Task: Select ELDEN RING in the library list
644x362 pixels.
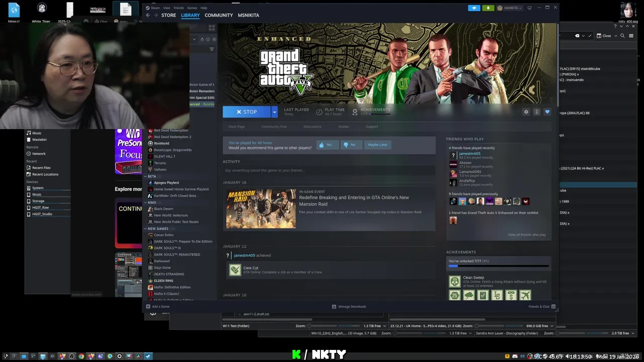Action: click(x=164, y=281)
